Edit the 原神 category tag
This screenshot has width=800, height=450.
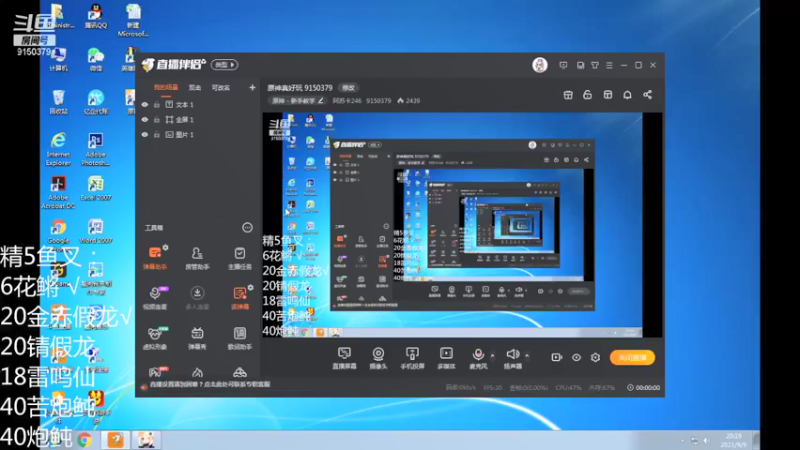point(298,101)
